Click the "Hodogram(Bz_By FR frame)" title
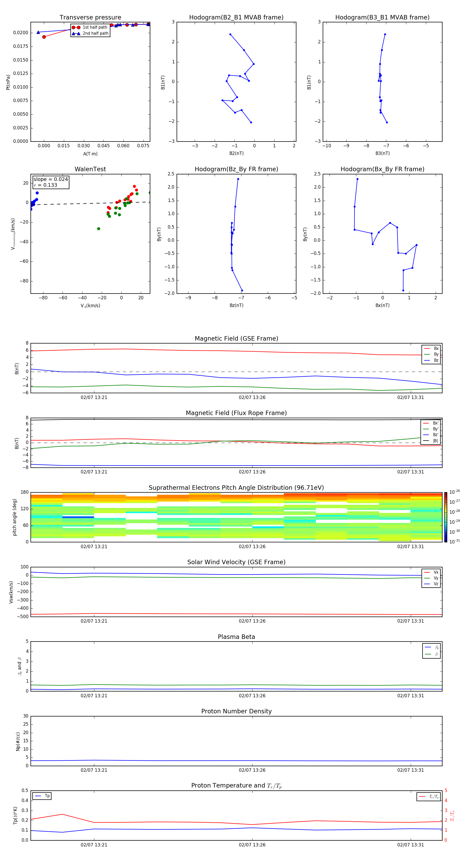473x868 pixels. pyautogui.click(x=236, y=169)
